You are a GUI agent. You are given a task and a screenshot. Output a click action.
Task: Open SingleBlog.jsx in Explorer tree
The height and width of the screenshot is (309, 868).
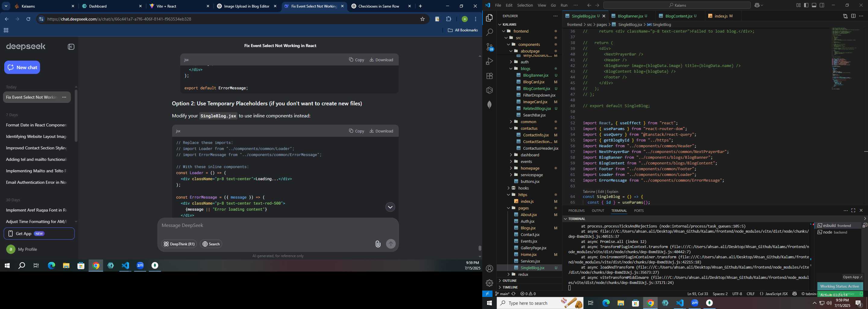[532, 268]
